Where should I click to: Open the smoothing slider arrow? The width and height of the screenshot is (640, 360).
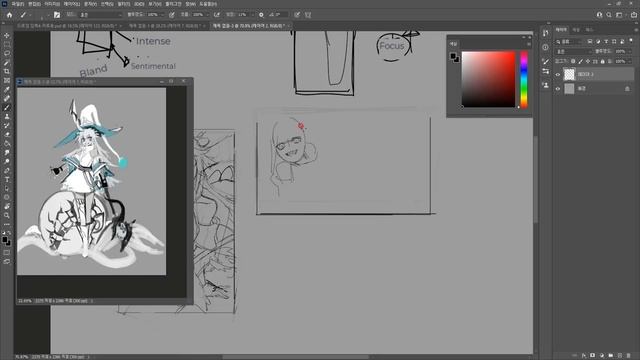[x=252, y=15]
